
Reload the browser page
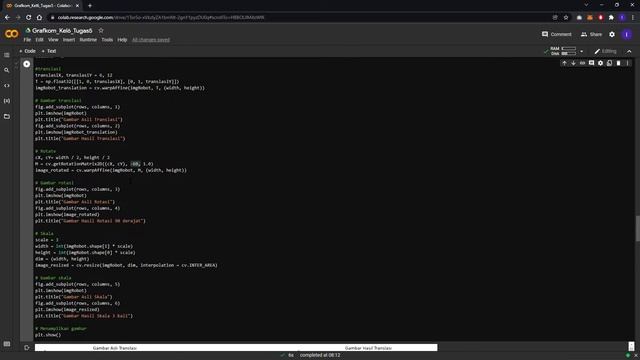pyautogui.click(x=29, y=18)
